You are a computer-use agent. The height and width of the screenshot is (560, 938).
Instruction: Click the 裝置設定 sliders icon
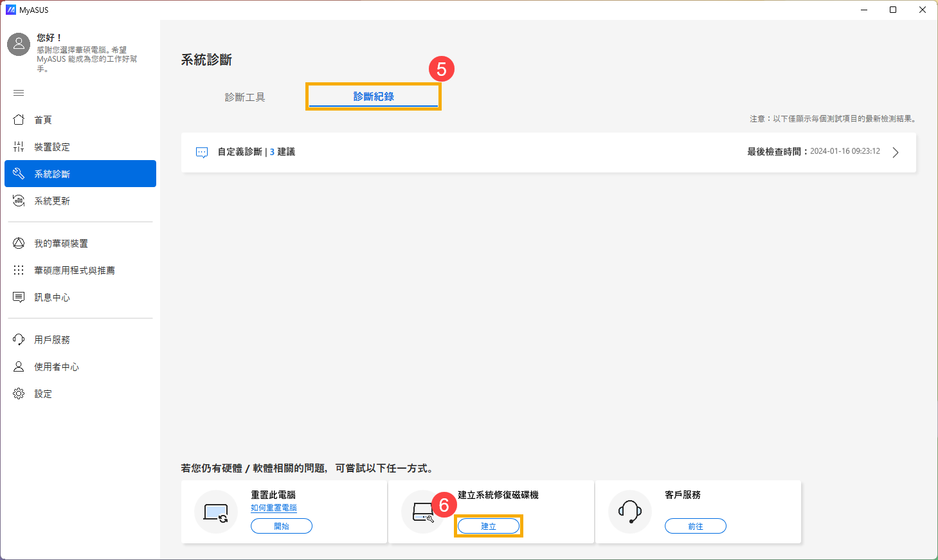pyautogui.click(x=19, y=147)
